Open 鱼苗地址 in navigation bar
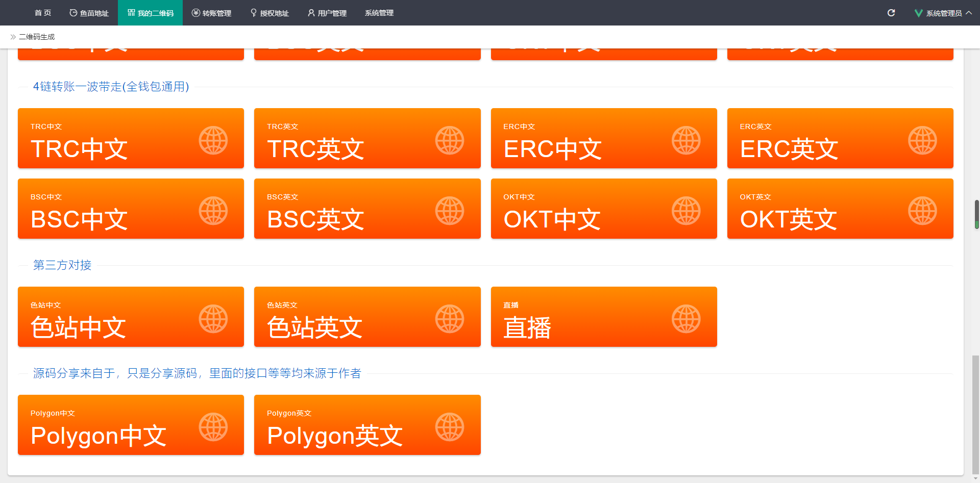Image resolution: width=980 pixels, height=483 pixels. pyautogui.click(x=89, y=13)
